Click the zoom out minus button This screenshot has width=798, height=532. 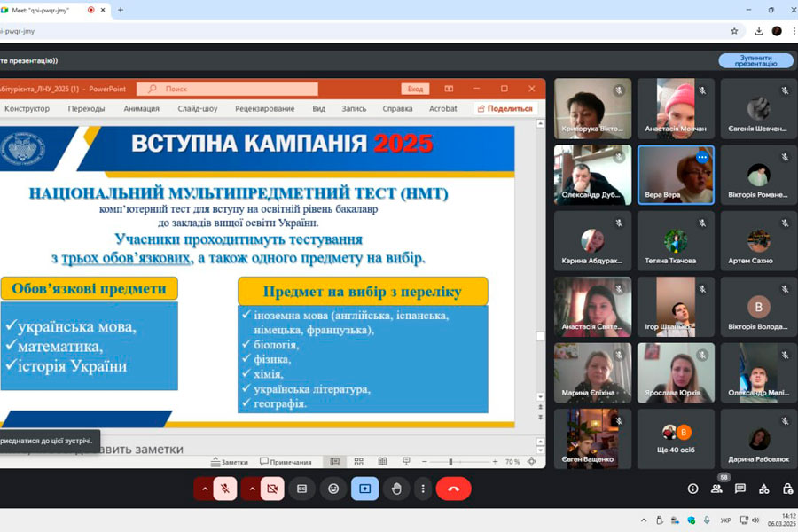tap(425, 462)
